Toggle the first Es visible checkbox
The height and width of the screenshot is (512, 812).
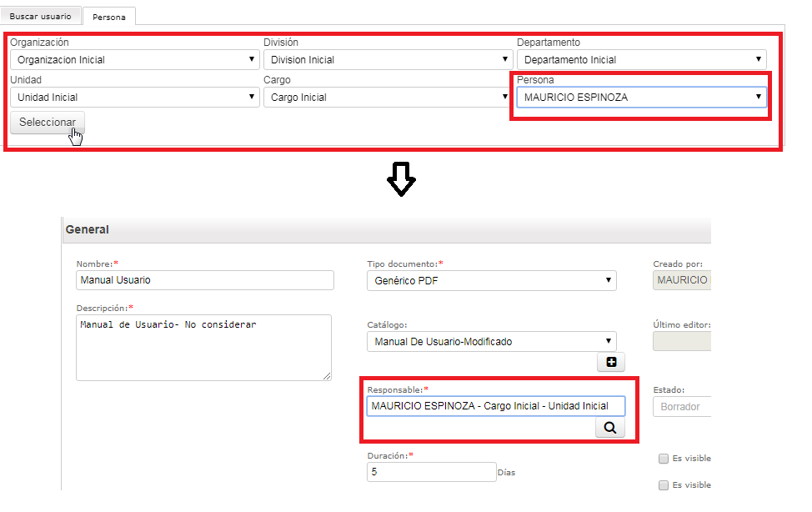click(x=664, y=459)
